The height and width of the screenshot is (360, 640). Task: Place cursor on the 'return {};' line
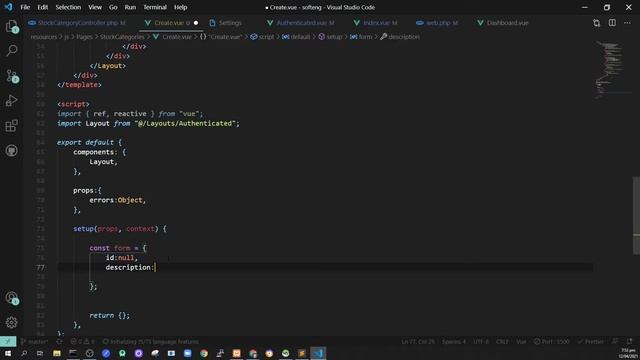pyautogui.click(x=109, y=315)
